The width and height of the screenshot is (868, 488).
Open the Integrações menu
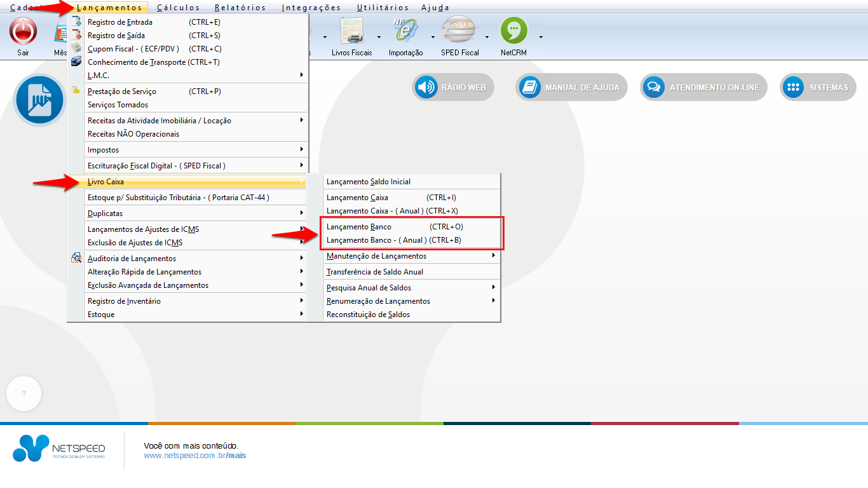tap(311, 8)
